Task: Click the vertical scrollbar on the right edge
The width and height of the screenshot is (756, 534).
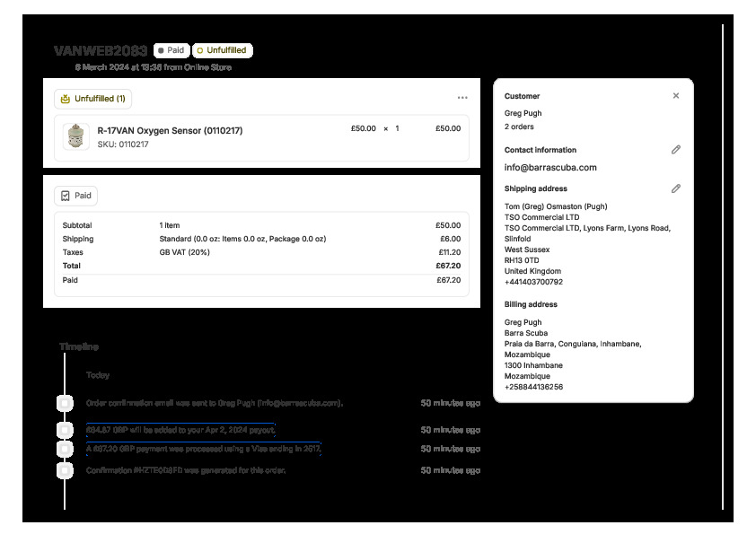Action: [x=723, y=269]
